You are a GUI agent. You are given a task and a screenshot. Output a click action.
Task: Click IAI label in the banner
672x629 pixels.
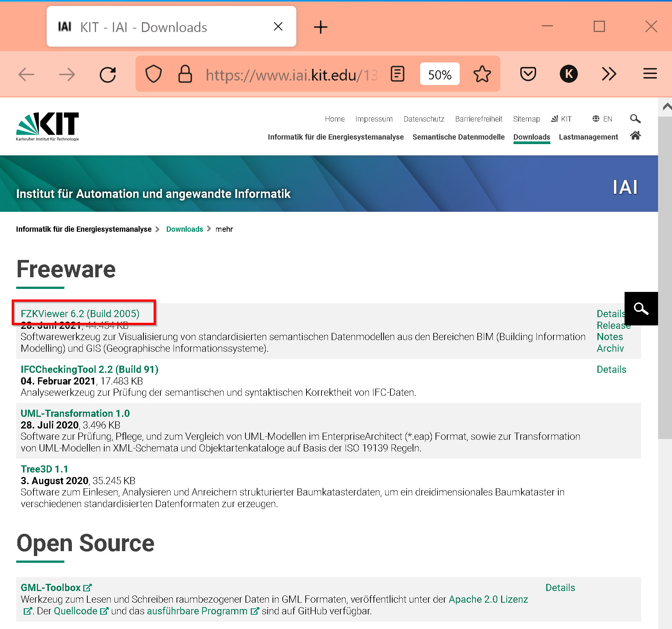(x=625, y=187)
